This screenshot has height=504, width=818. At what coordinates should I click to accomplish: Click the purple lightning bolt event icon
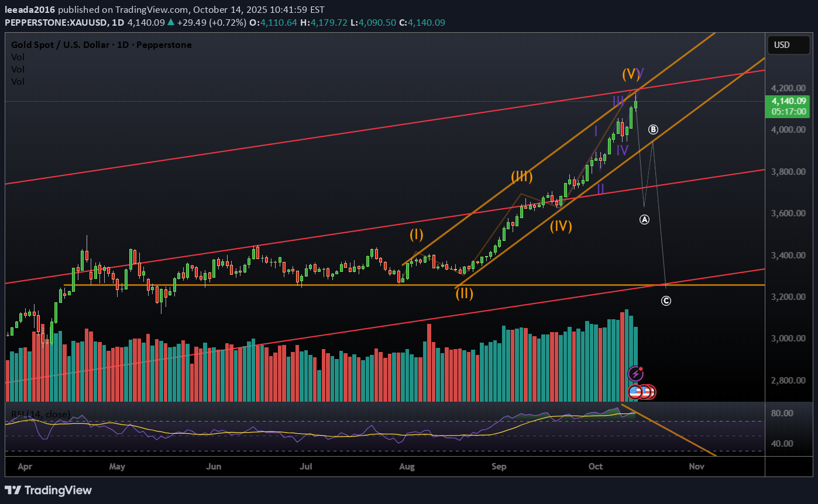635,374
